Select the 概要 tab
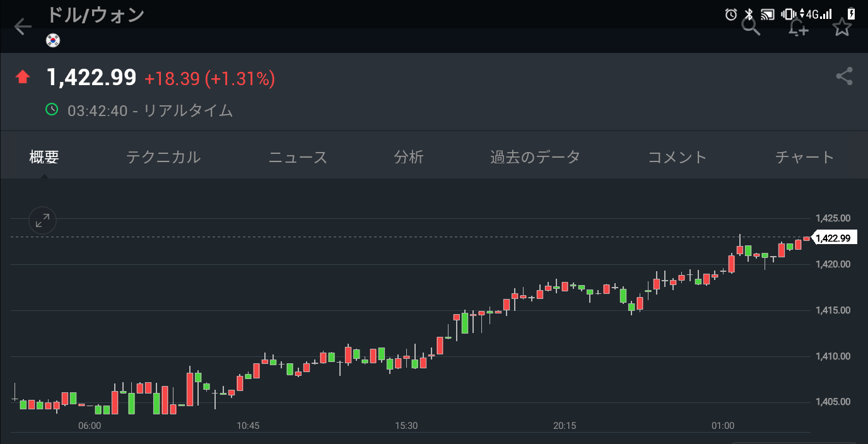868x444 pixels. click(x=44, y=157)
